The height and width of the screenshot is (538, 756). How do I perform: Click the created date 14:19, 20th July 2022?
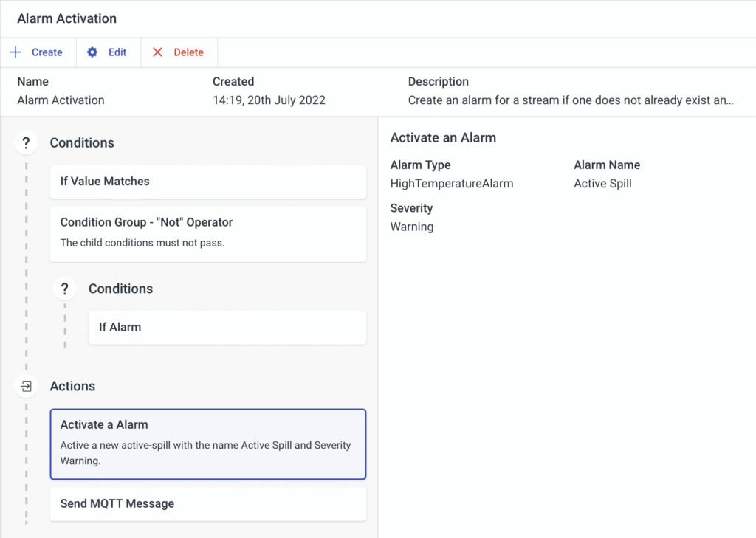point(269,100)
